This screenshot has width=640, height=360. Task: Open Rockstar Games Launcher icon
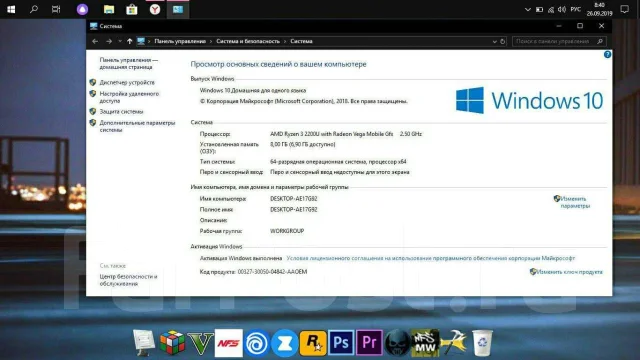coord(313,343)
